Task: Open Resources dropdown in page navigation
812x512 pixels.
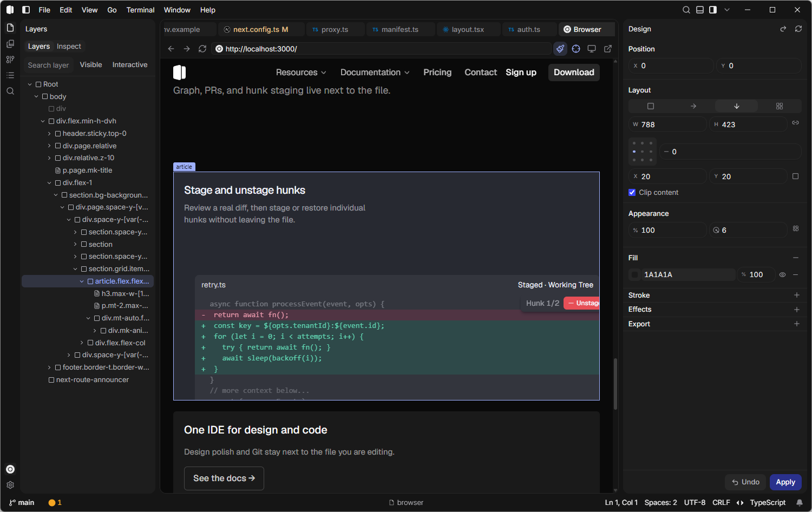Action: pyautogui.click(x=301, y=72)
